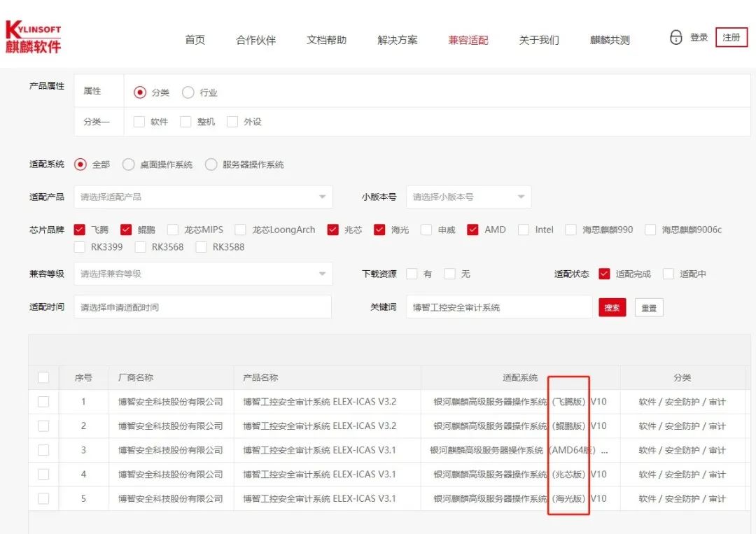The width and height of the screenshot is (756, 534).
Task: Click row 1 category 软件 / 安全防护 / 审计
Action: click(x=682, y=402)
